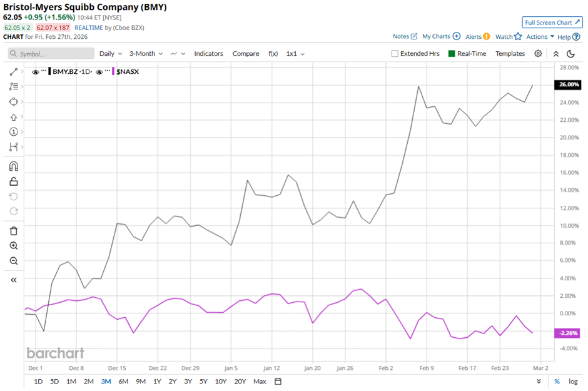
Task: Zoom out on the chart
Action: 14,261
